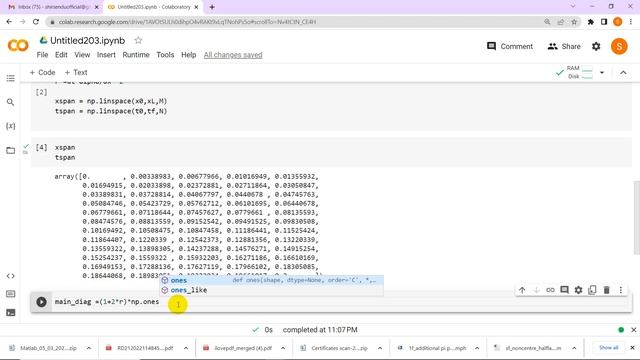
Task: Select the ones autocomplete suggestion
Action: [x=271, y=280]
